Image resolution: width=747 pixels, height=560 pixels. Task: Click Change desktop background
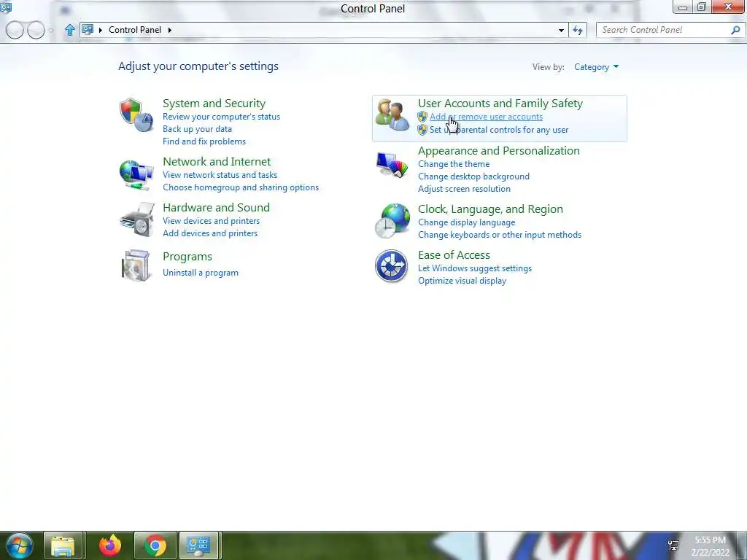pos(473,176)
